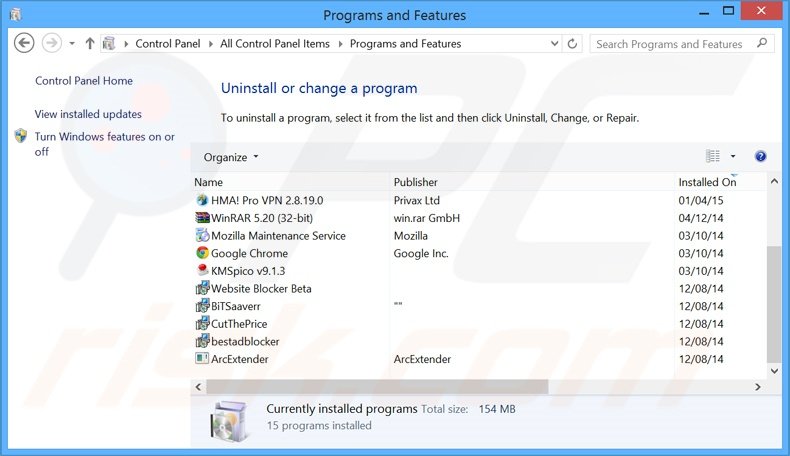Screen dimensions: 790x456
Task: Click the Forward navigation arrow
Action: 51,43
